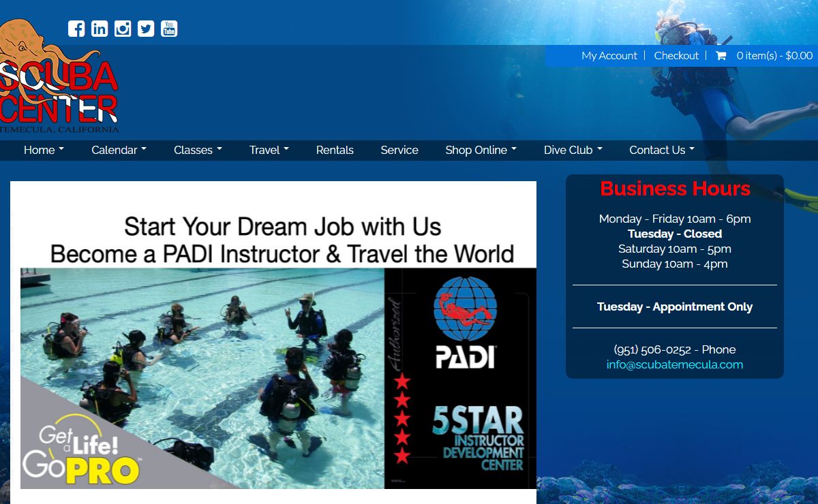
Task: Select the Tuesday - Closed line
Action: (x=675, y=234)
